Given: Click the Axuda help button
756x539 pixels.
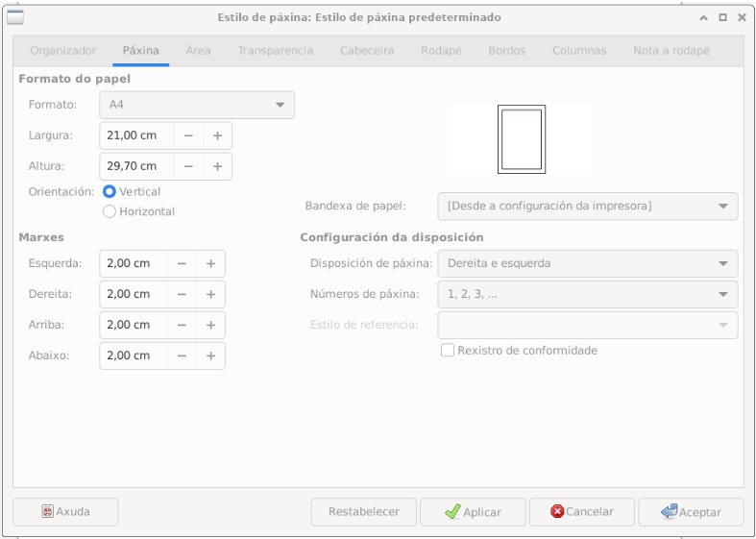Looking at the screenshot, I should click(x=65, y=512).
